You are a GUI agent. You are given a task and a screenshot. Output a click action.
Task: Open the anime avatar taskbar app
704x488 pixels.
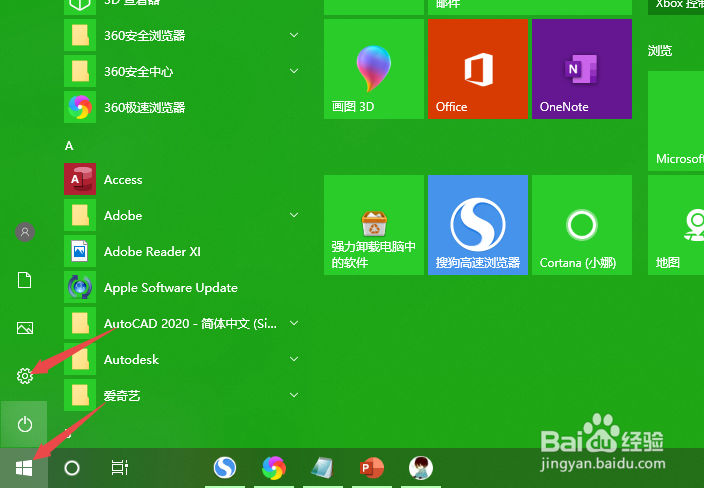pos(421,468)
